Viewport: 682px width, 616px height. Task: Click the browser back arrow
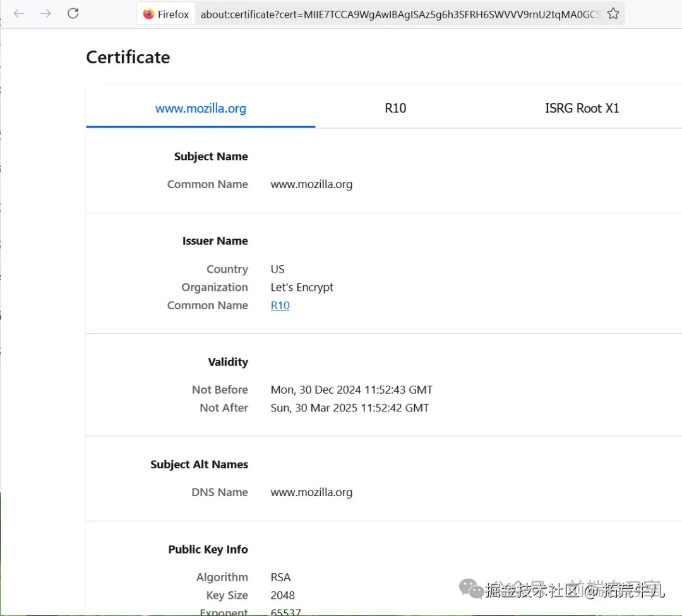19,13
